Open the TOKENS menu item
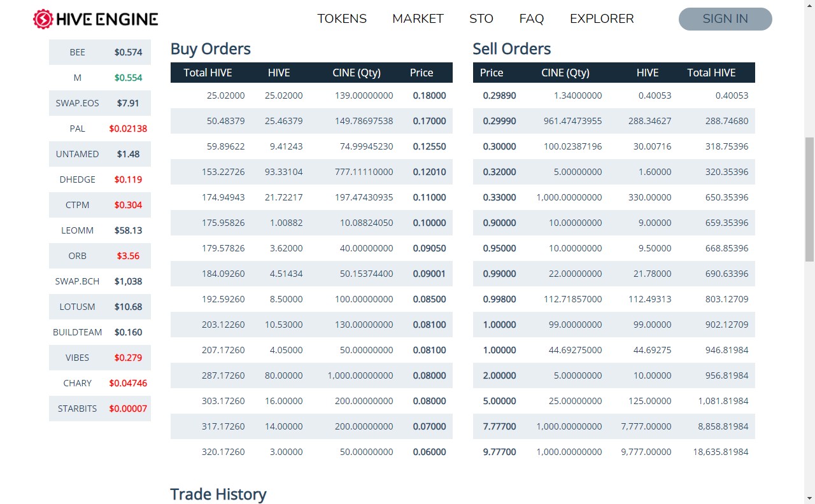Screen dimensions: 815x504 (342, 19)
